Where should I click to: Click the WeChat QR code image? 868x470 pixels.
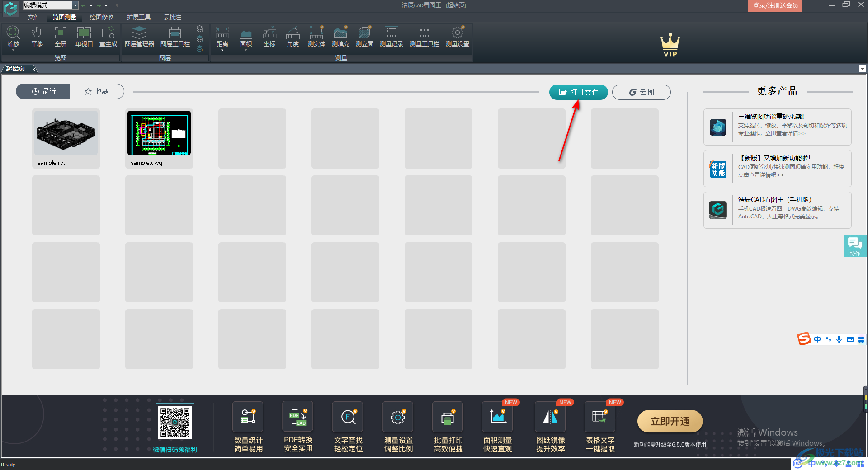pos(175,422)
